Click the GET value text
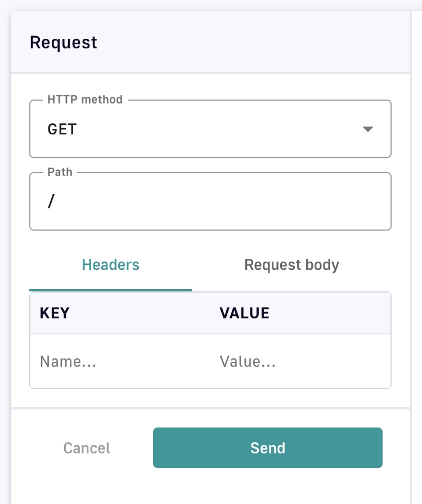The image size is (422, 504). pos(62,129)
